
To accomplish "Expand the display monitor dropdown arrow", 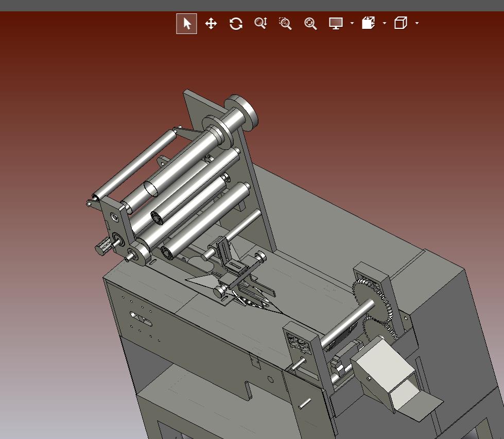I will [352, 23].
